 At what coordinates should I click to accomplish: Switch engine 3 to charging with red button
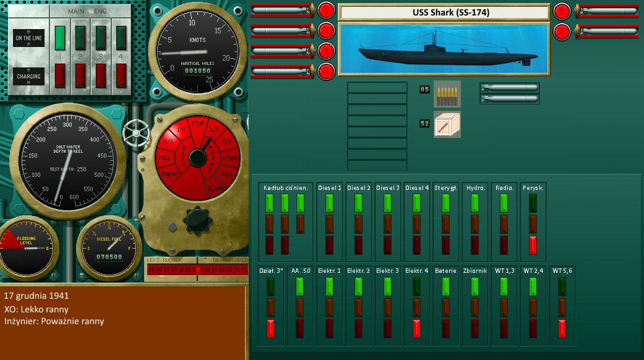(x=101, y=75)
